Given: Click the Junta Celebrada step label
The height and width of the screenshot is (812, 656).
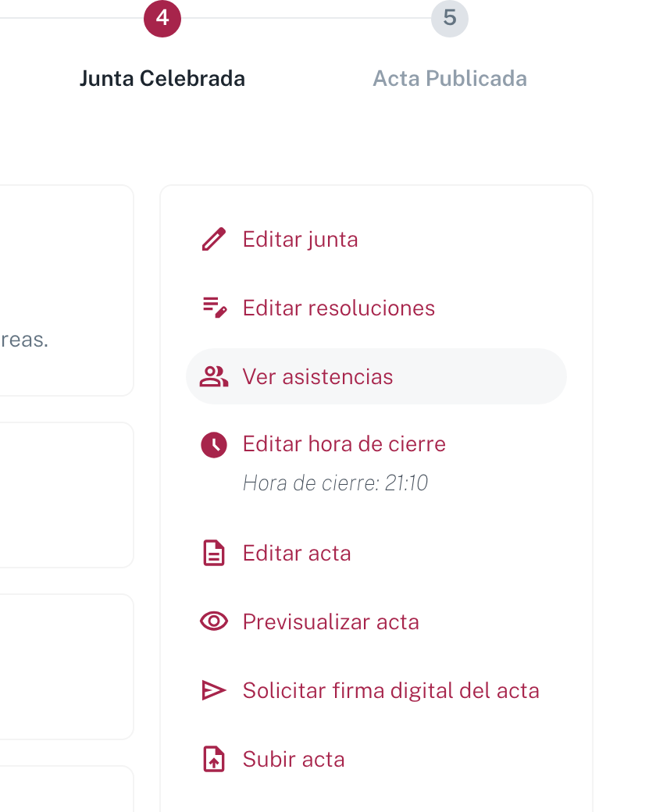Looking at the screenshot, I should click(162, 79).
